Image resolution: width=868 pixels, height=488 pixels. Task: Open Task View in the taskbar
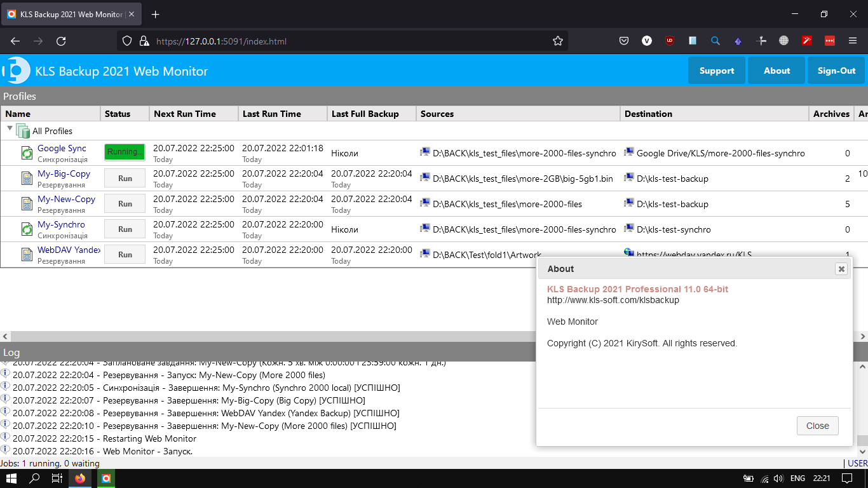pos(57,478)
